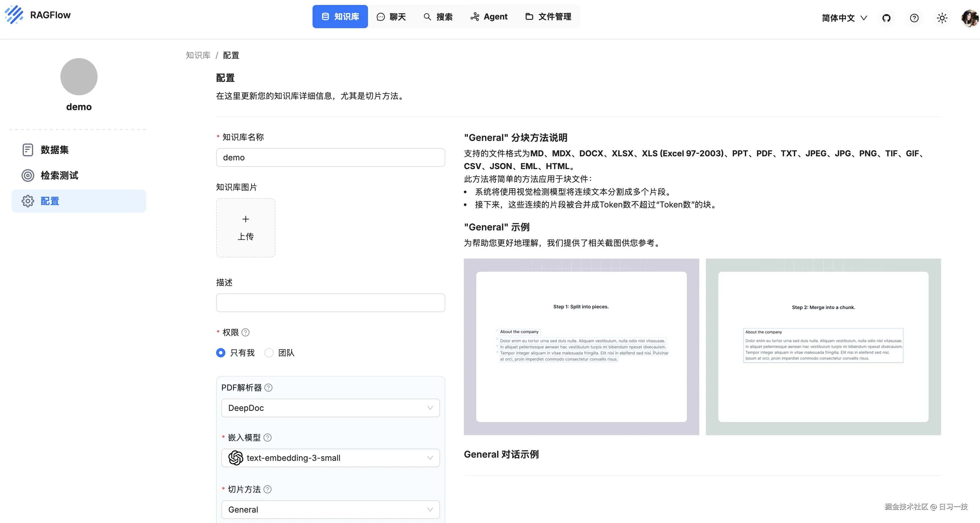
Task: Toggle the sun theme icon
Action: coord(942,18)
